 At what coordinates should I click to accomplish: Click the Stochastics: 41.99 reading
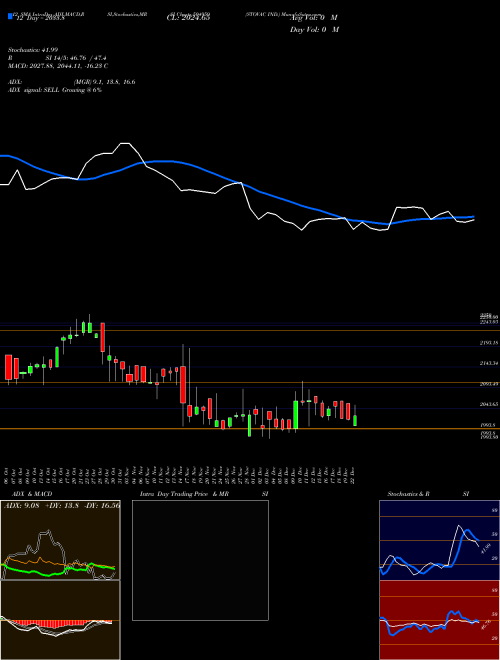click(35, 50)
